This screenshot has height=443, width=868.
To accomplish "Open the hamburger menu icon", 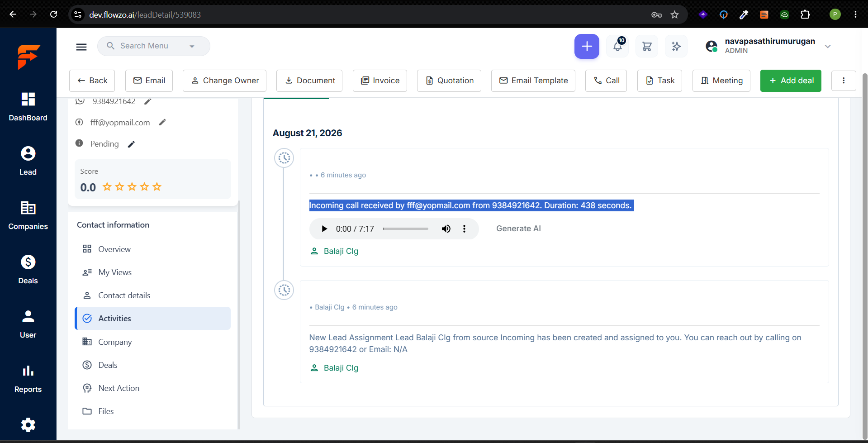I will pyautogui.click(x=81, y=47).
